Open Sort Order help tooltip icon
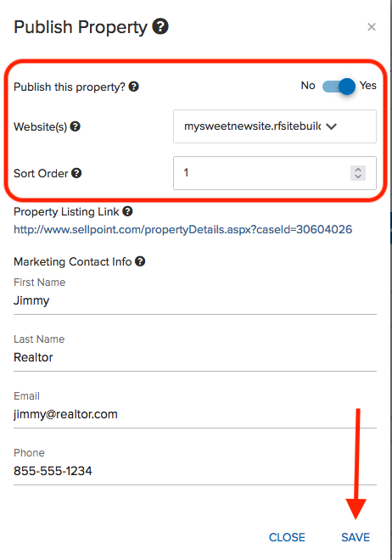The height and width of the screenshot is (560, 392). coord(76,173)
